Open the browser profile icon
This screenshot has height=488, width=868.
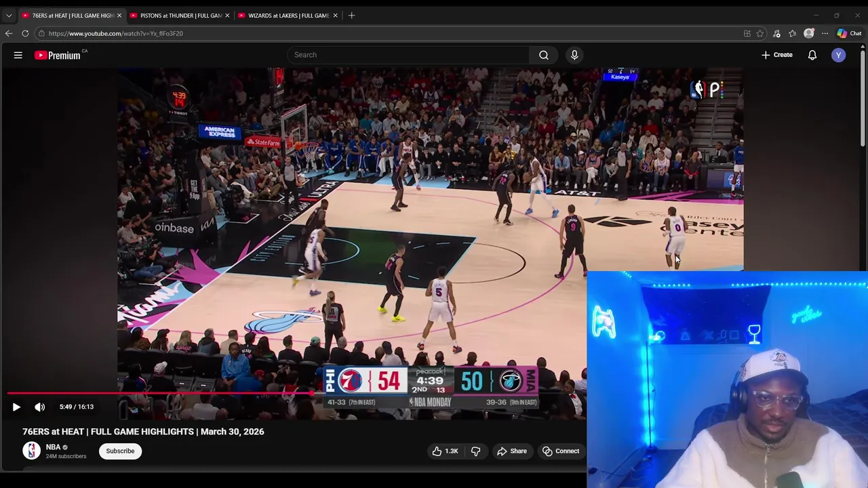(x=809, y=33)
